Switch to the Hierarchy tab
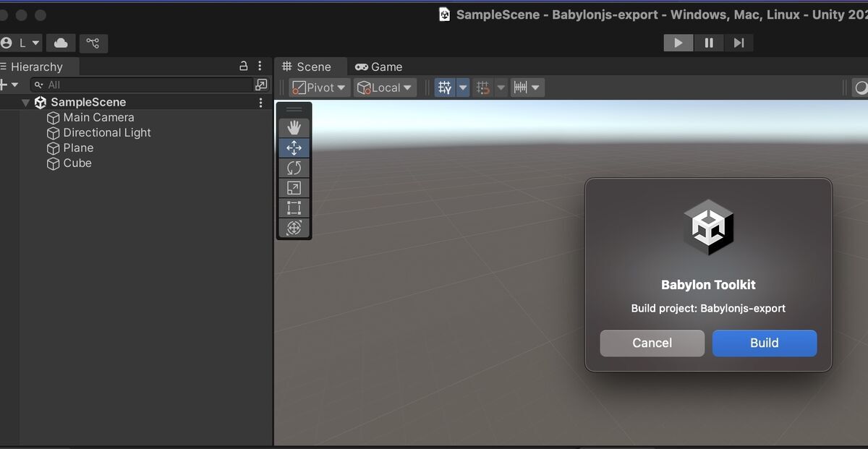 37,67
